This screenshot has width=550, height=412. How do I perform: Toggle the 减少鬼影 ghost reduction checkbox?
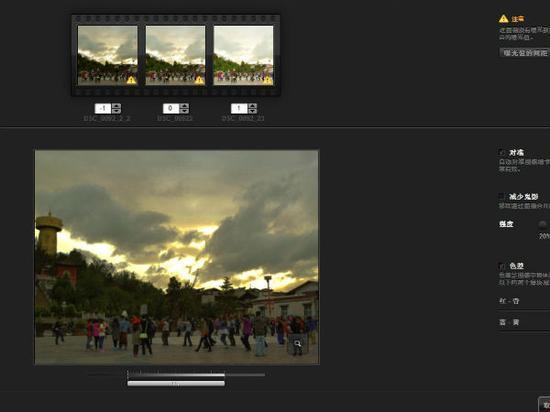tap(502, 196)
